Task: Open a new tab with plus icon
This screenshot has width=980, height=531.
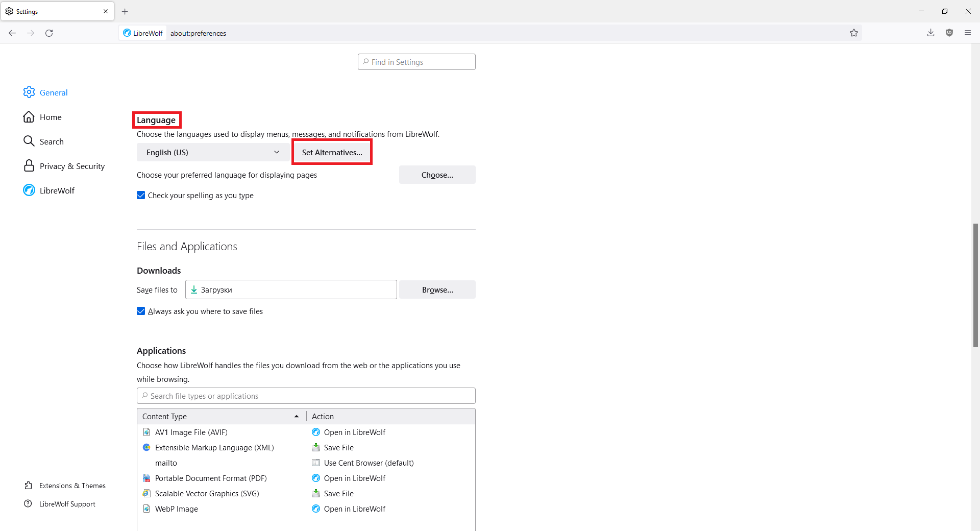Action: pyautogui.click(x=125, y=11)
